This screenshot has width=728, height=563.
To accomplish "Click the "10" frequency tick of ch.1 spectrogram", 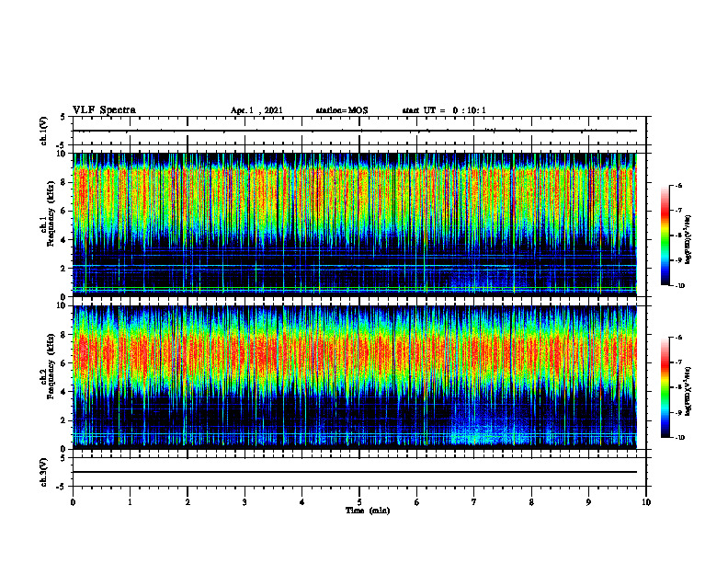I will click(x=63, y=154).
